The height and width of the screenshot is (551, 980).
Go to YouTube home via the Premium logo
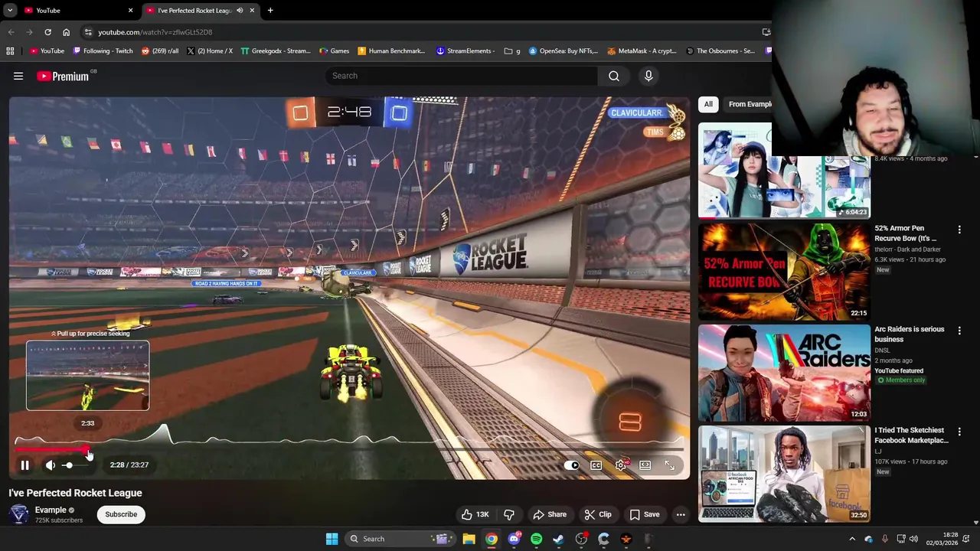click(x=63, y=76)
